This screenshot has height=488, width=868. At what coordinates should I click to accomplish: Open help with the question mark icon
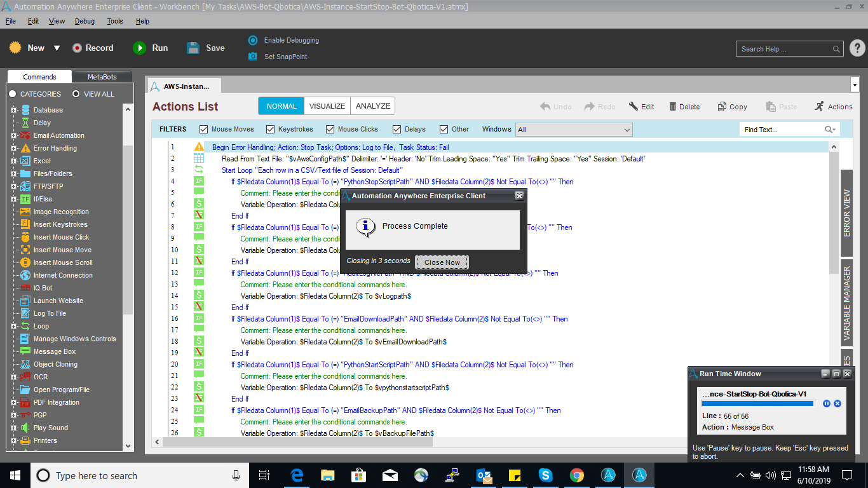(x=857, y=48)
